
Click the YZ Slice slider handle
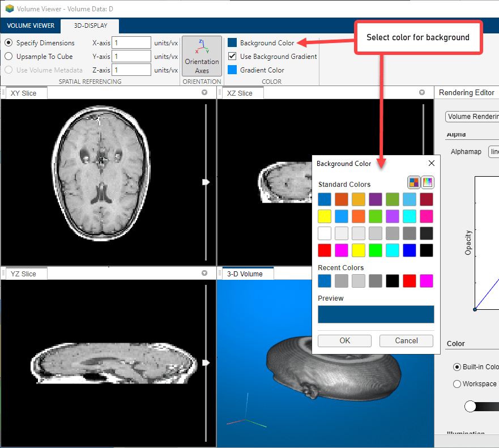[x=206, y=362]
